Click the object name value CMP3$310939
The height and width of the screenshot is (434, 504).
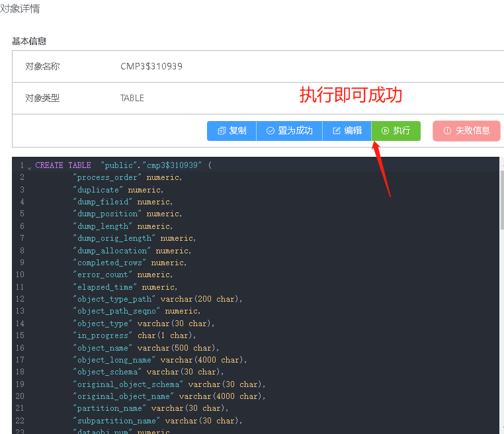pyautogui.click(x=151, y=66)
